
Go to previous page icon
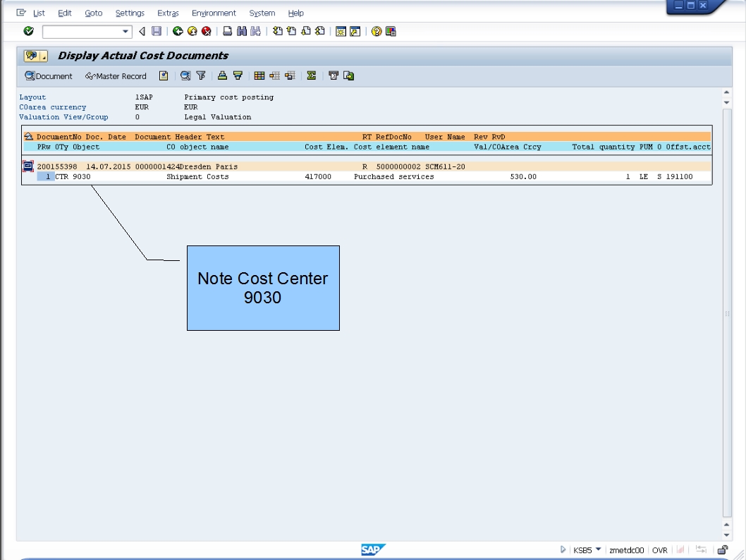(x=292, y=32)
